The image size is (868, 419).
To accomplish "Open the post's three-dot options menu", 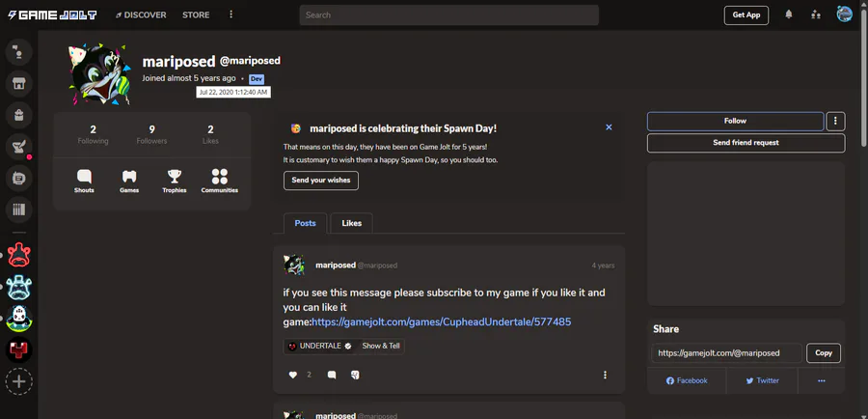I will (x=605, y=375).
